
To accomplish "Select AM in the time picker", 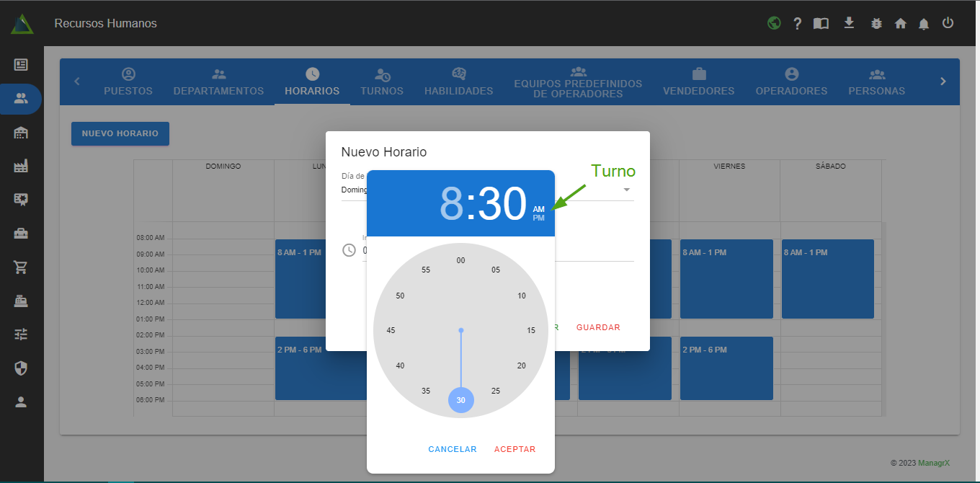I will pos(538,209).
